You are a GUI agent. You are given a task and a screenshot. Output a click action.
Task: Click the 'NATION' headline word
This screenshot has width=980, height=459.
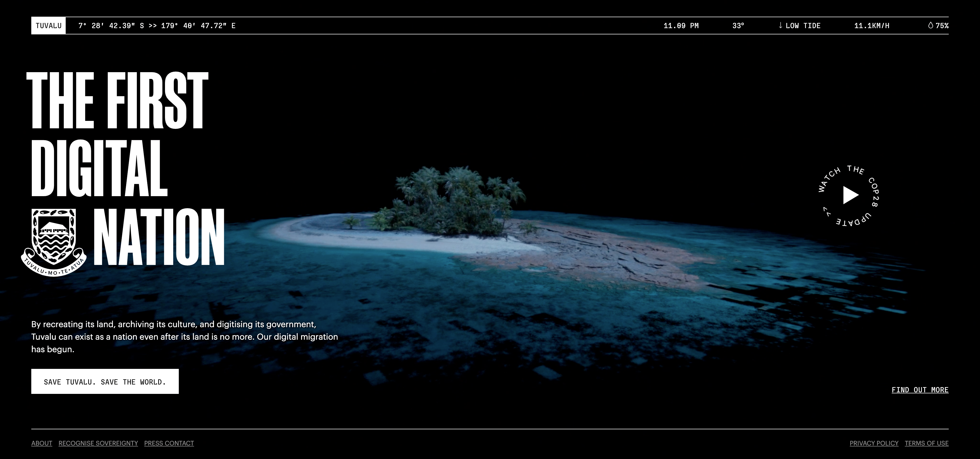tap(159, 237)
